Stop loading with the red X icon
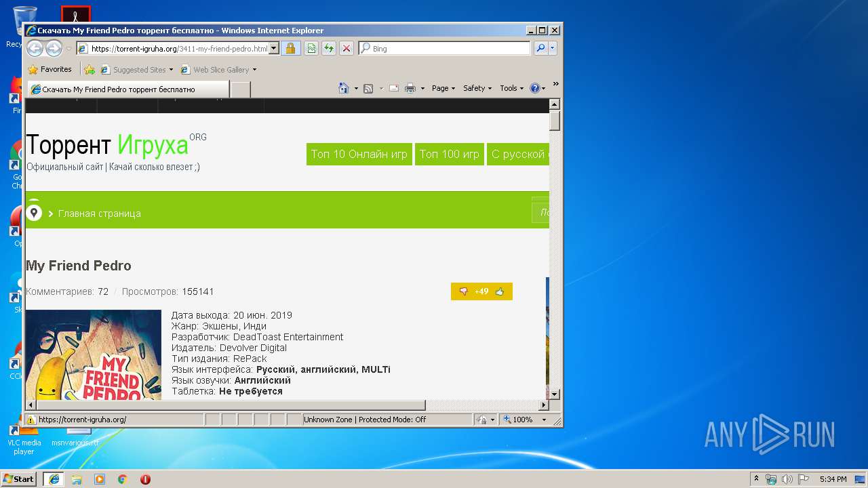Screen dimensions: 868x488 pyautogui.click(x=347, y=48)
